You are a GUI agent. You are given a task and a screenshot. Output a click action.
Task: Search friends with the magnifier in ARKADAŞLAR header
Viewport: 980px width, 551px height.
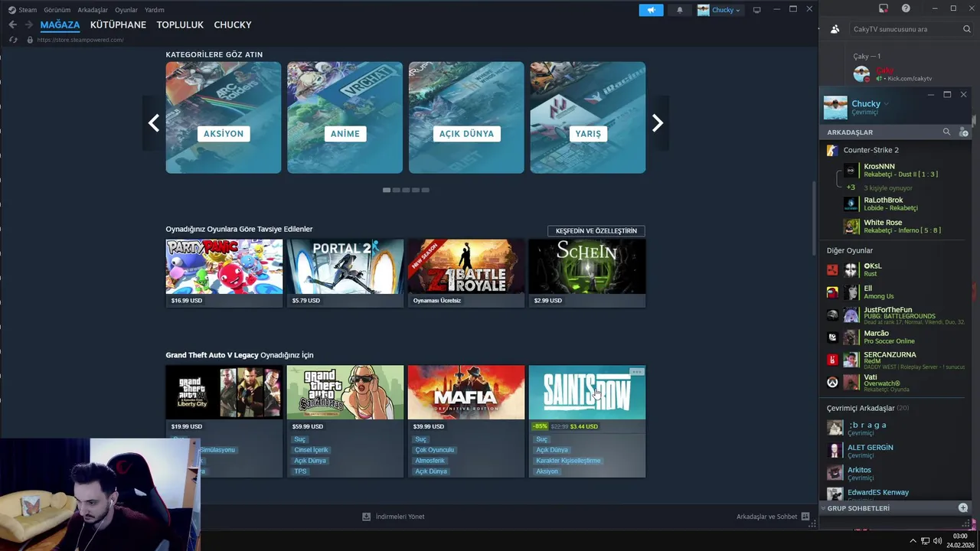point(946,132)
